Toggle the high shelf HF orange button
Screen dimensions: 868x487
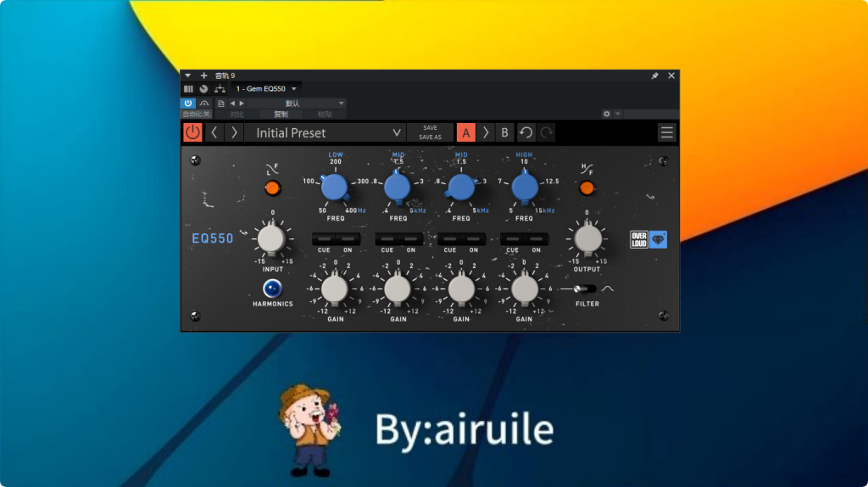click(x=587, y=188)
